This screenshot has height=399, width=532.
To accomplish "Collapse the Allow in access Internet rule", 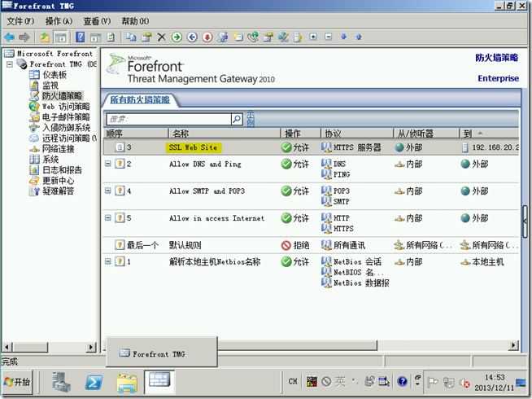I will pos(108,217).
